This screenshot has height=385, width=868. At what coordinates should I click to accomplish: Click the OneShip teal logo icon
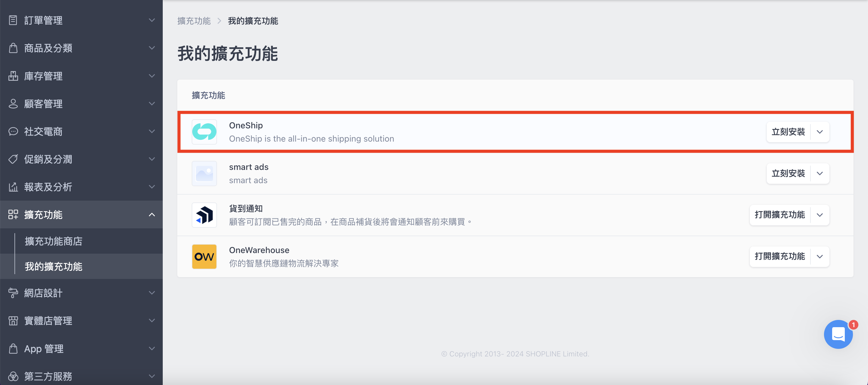coord(204,132)
